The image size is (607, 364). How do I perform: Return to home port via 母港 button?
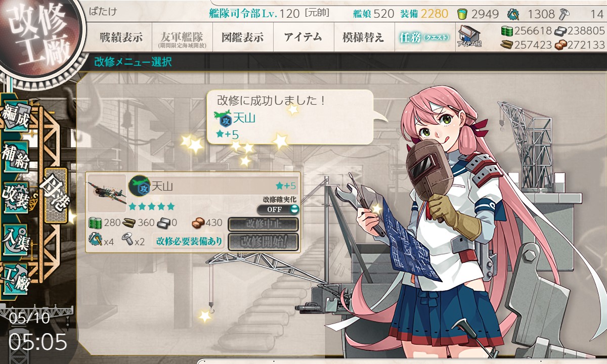55,196
